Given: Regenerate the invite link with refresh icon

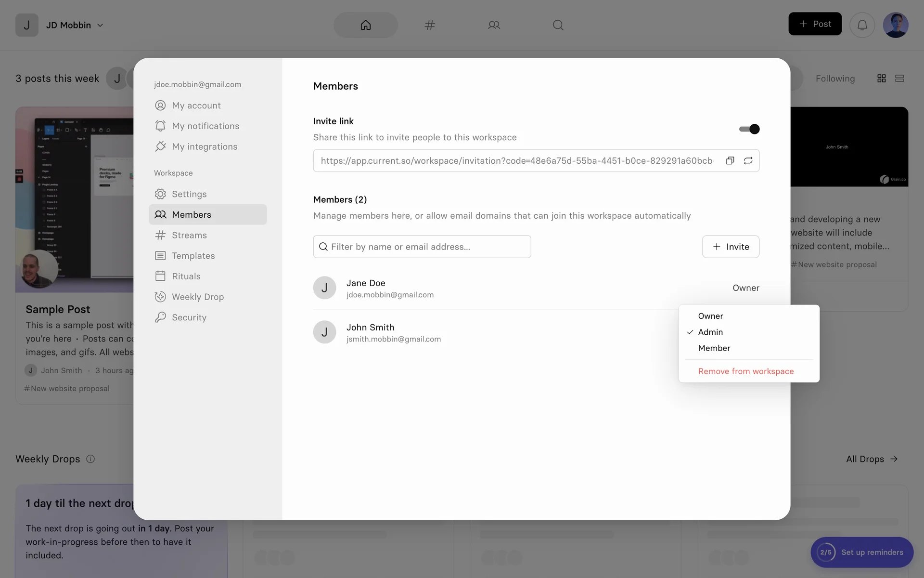Looking at the screenshot, I should 748,160.
